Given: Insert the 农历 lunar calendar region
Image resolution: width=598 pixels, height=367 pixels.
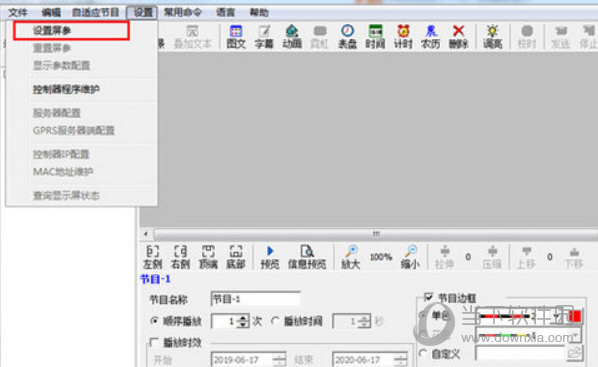Looking at the screenshot, I should (431, 37).
